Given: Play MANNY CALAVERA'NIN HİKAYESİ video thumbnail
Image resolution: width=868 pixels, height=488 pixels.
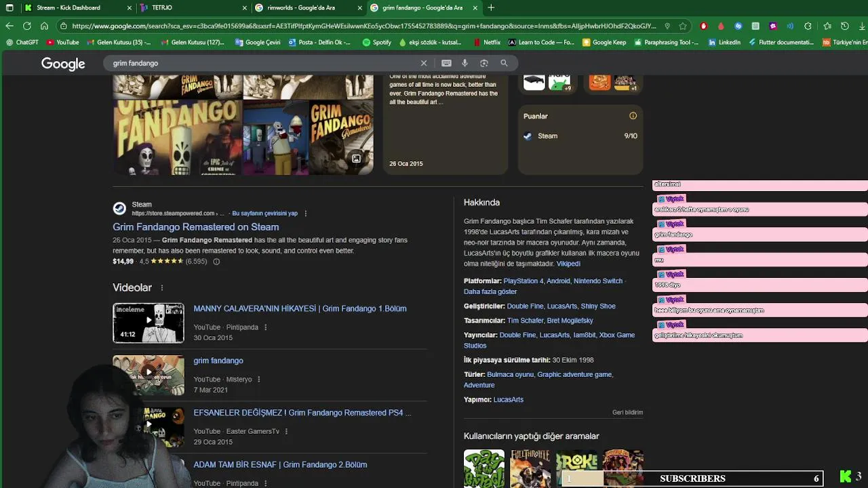Looking at the screenshot, I should pyautogui.click(x=149, y=323).
